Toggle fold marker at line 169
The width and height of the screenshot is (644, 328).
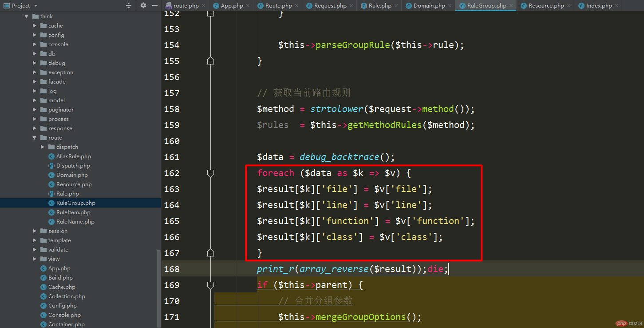click(211, 285)
